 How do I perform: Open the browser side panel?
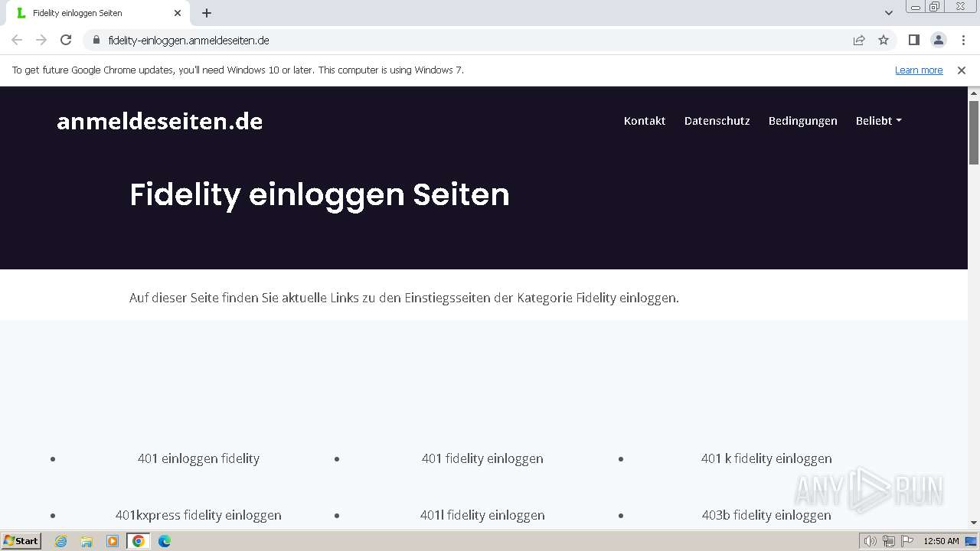(913, 40)
